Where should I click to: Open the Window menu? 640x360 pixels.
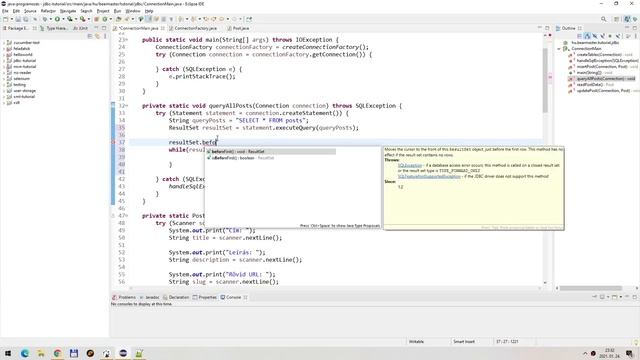pyautogui.click(x=133, y=11)
